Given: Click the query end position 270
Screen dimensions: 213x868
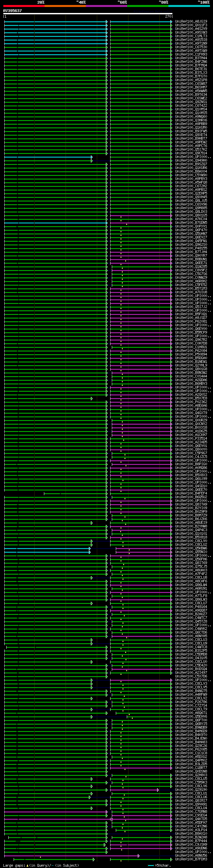Looking at the screenshot, I should click(168, 16).
